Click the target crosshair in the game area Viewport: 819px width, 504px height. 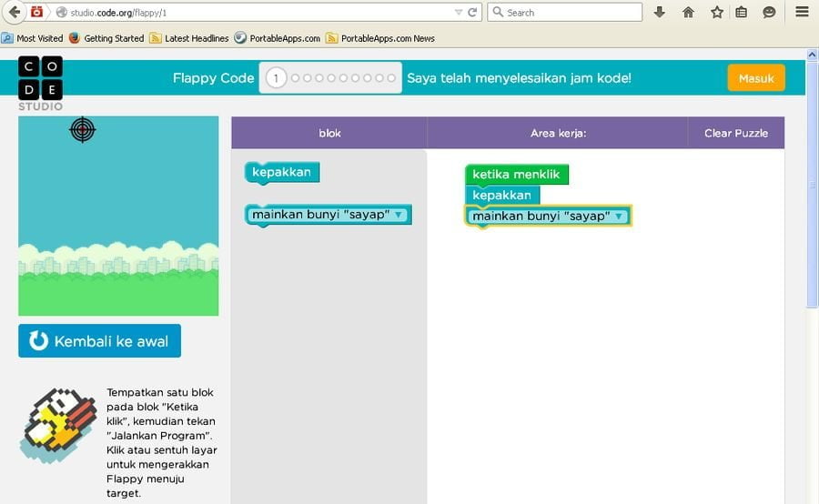[x=82, y=130]
